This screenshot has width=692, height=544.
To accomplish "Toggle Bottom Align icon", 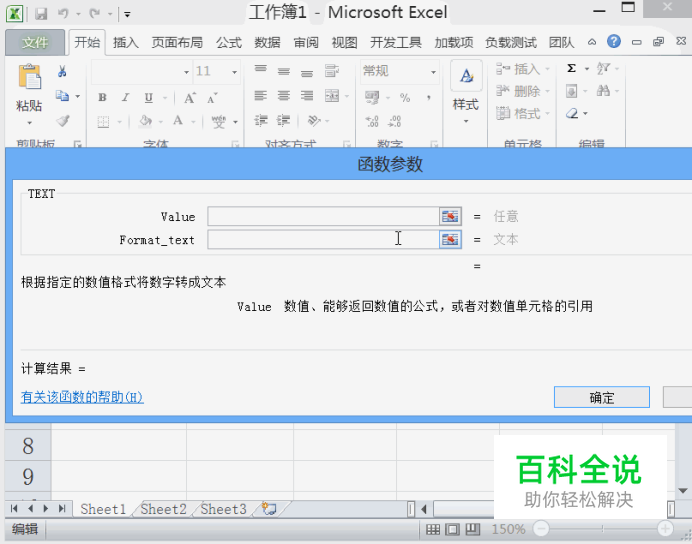I will (x=307, y=73).
